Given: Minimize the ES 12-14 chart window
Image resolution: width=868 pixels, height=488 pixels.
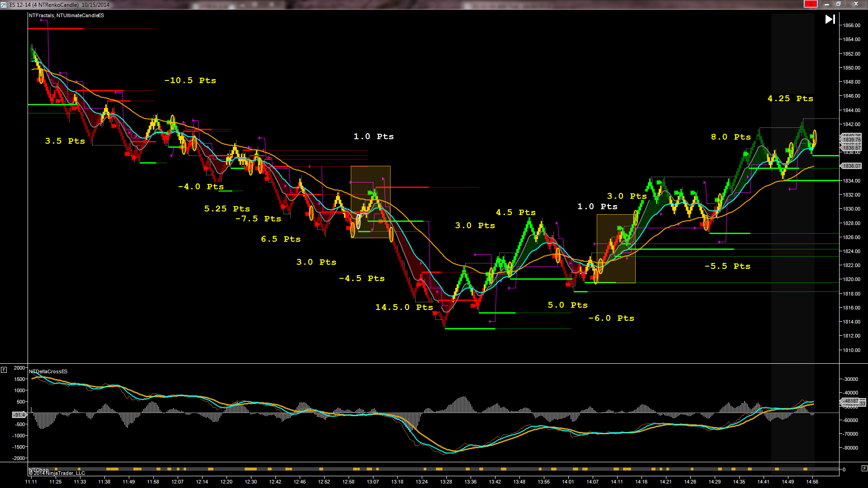Looking at the screenshot, I should click(x=826, y=4).
